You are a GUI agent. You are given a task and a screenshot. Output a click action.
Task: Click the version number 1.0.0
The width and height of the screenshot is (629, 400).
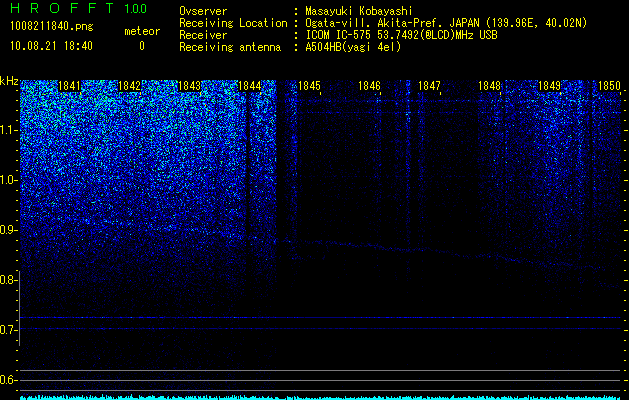click(135, 9)
